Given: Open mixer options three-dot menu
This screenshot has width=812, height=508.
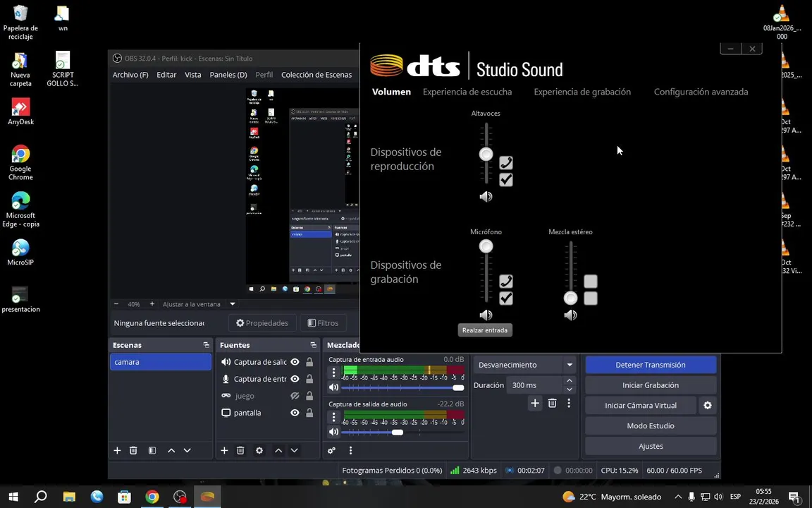Looking at the screenshot, I should tap(350, 450).
